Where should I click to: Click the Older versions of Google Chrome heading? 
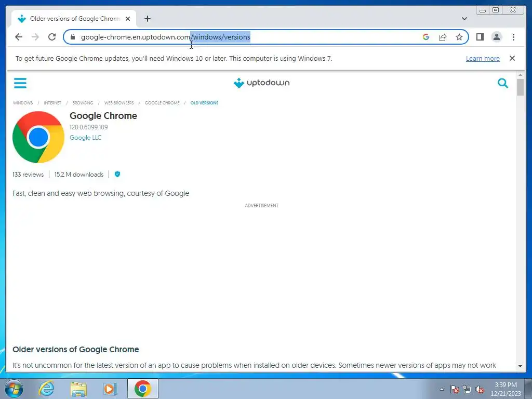click(76, 350)
